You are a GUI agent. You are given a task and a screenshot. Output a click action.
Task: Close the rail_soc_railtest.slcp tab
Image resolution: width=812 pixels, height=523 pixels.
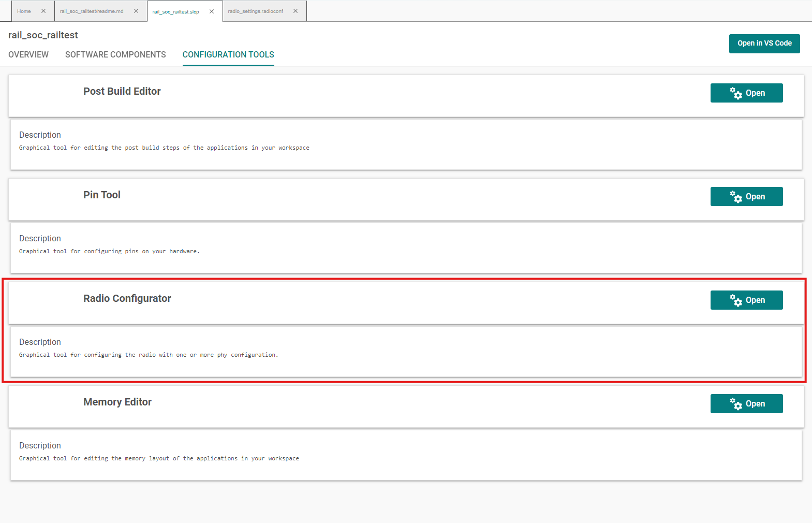(212, 11)
